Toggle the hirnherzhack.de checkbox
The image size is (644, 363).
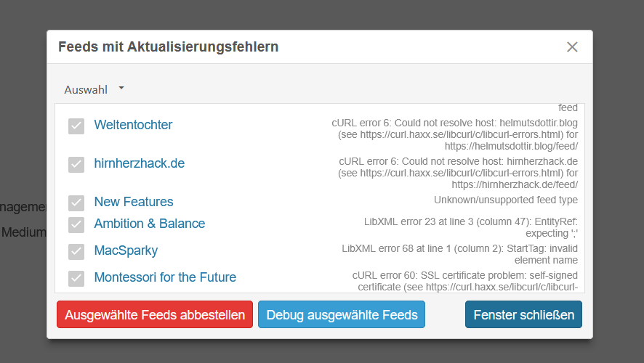[x=76, y=165]
